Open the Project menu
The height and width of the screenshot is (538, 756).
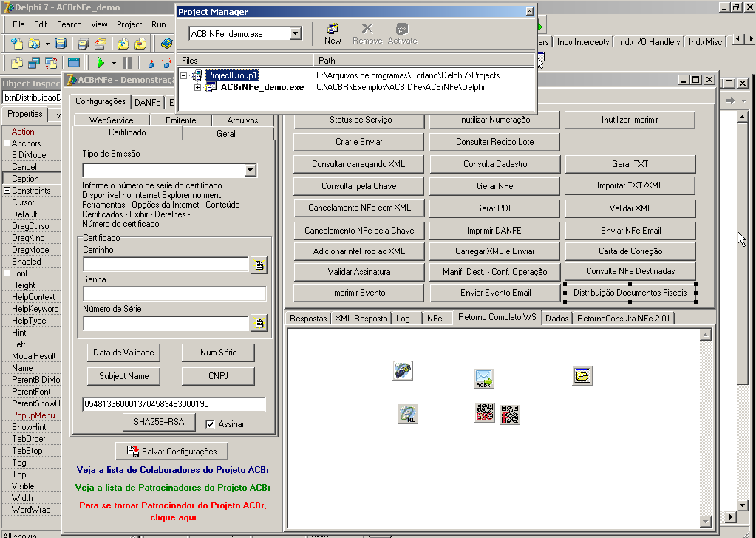(129, 24)
